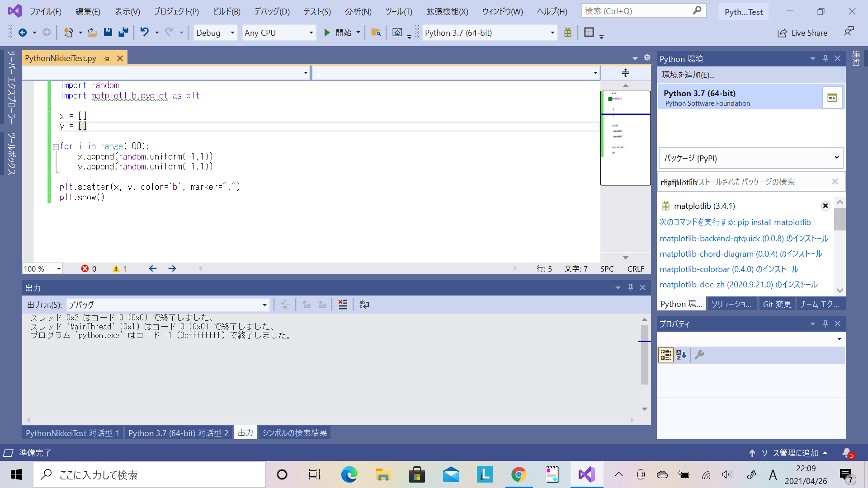Toggle auto-hide pin on Python 環境 panel
Image resolution: width=868 pixels, height=488 pixels.
[826, 58]
